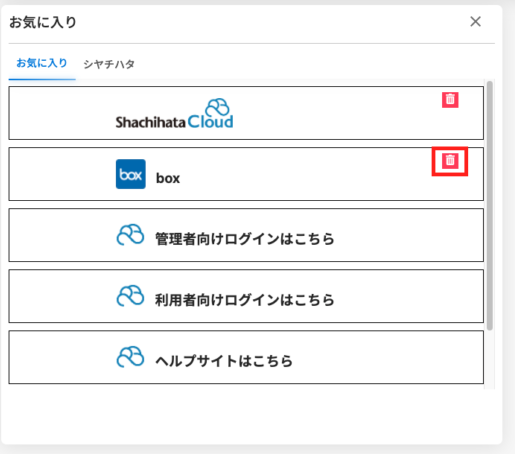Click the blue box logo icon
Viewport: 515px width, 454px height.
131,174
